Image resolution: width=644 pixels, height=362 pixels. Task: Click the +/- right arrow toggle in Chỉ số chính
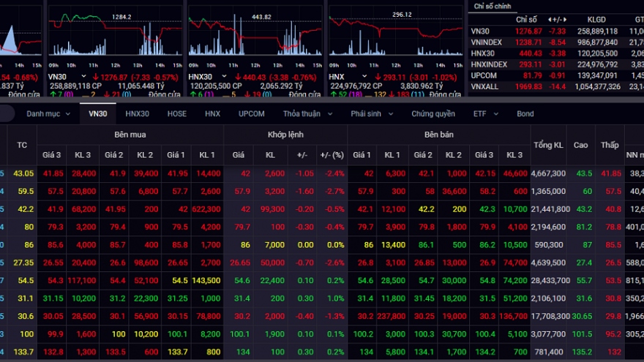(565, 19)
